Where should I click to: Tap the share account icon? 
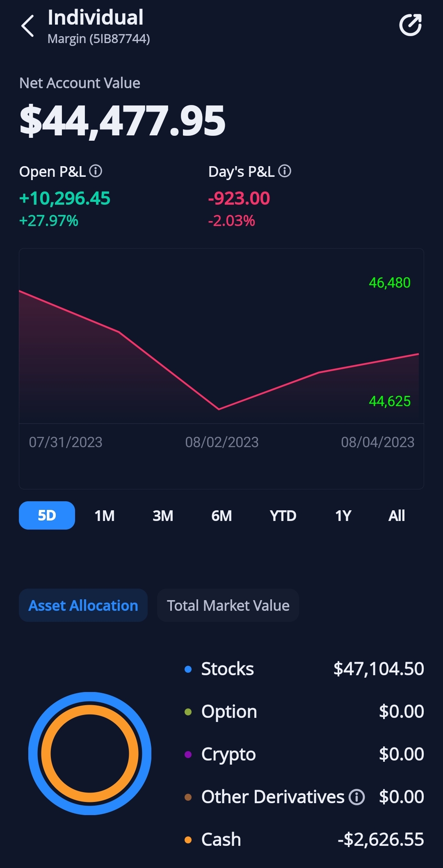(x=411, y=25)
